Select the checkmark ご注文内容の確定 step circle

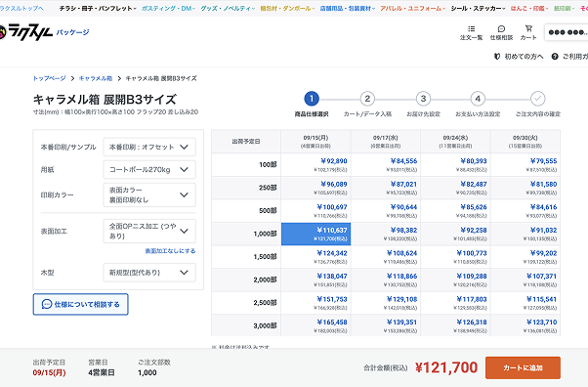[538, 99]
